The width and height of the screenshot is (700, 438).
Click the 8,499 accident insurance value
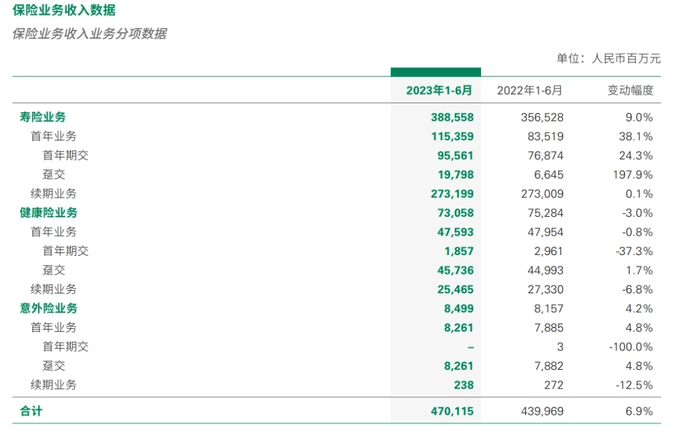point(459,309)
